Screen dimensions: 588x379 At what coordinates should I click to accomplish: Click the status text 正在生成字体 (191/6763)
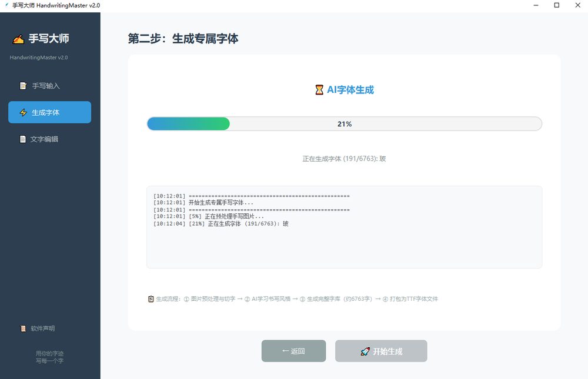pyautogui.click(x=344, y=159)
